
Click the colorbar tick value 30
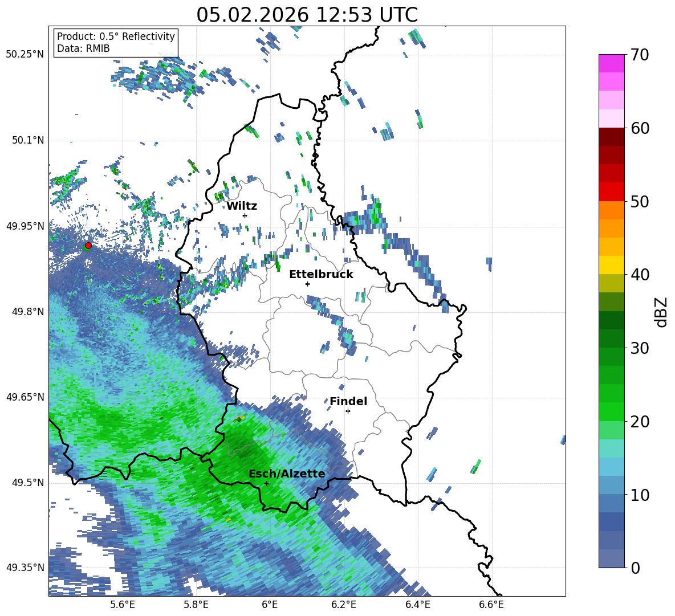(640, 348)
